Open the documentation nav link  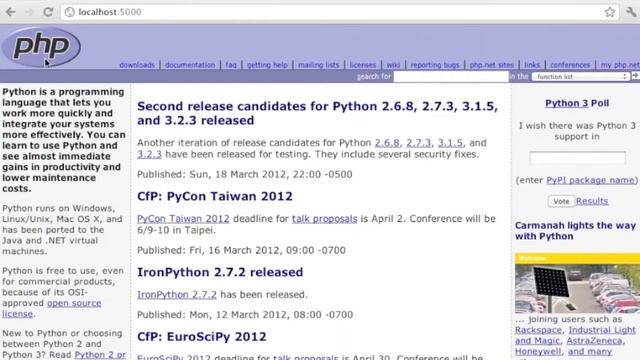pos(190,65)
